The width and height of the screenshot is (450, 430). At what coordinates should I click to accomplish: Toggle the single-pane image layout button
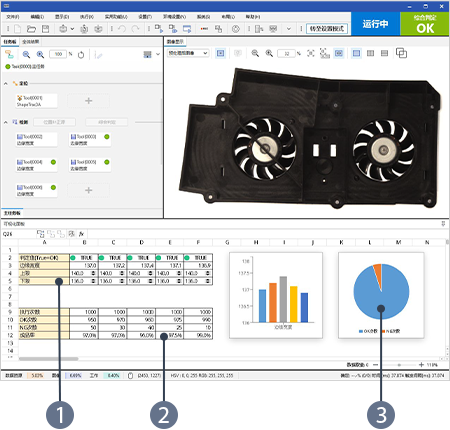[x=356, y=53]
